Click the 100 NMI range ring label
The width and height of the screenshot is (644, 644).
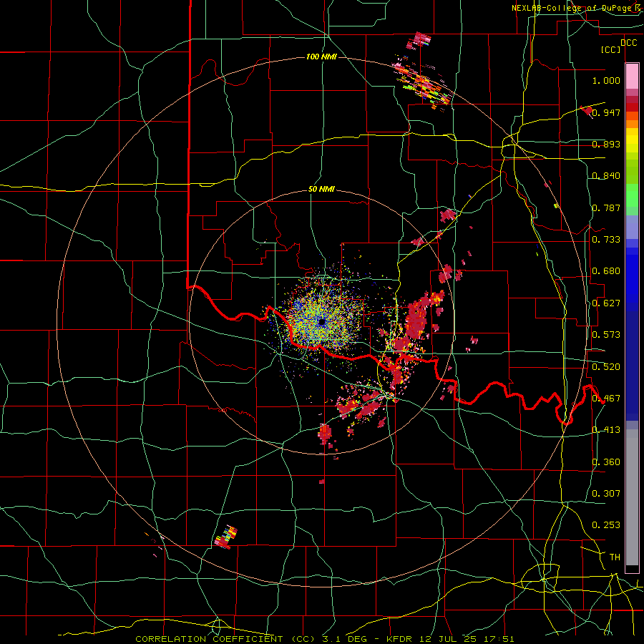[x=321, y=57]
